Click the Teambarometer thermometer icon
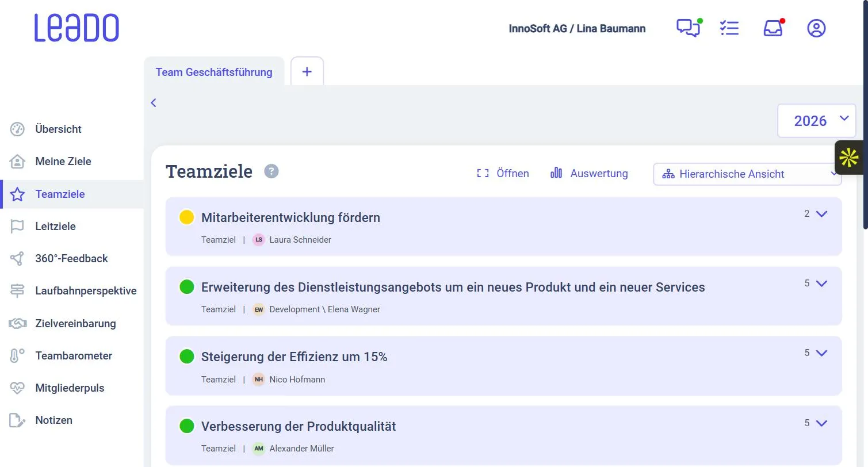868x467 pixels. click(x=17, y=355)
